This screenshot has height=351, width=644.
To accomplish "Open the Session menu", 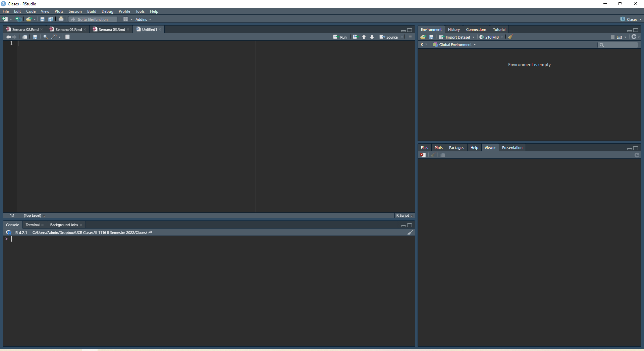I will click(x=75, y=11).
